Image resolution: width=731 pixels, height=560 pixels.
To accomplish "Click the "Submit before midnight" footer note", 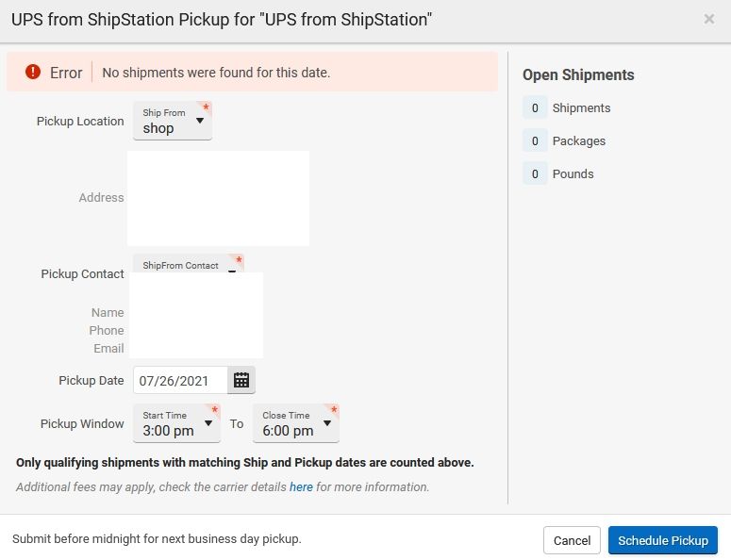I will [x=157, y=539].
